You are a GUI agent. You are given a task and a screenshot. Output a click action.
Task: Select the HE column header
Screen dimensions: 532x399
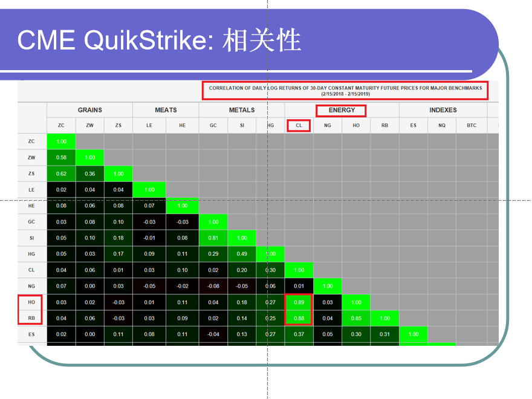(182, 125)
